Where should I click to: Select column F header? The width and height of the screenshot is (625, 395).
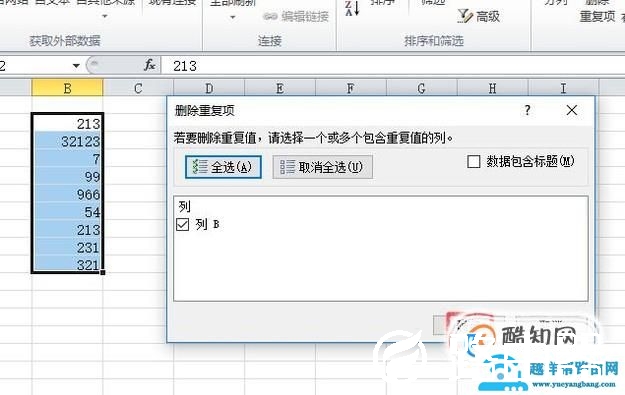[x=350, y=88]
